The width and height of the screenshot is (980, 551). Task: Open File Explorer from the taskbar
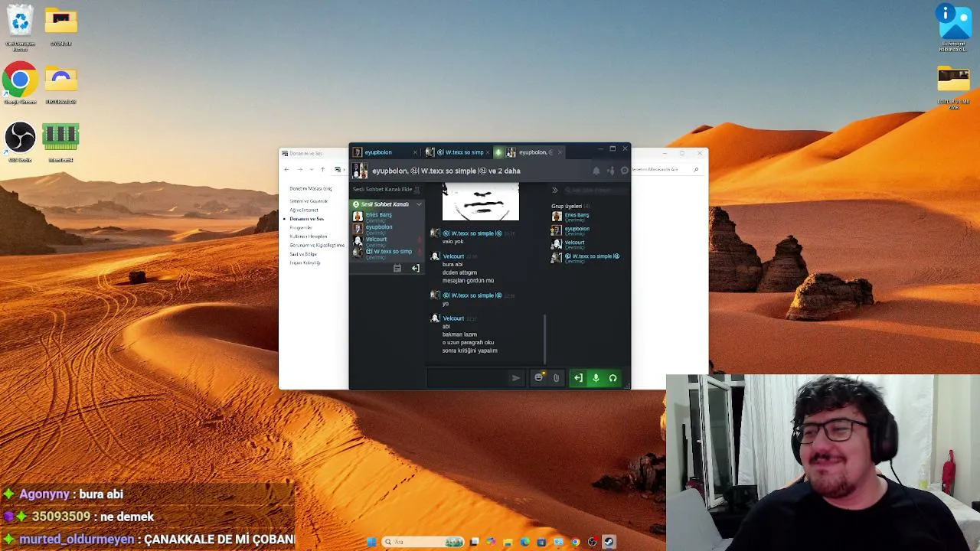[x=508, y=542]
